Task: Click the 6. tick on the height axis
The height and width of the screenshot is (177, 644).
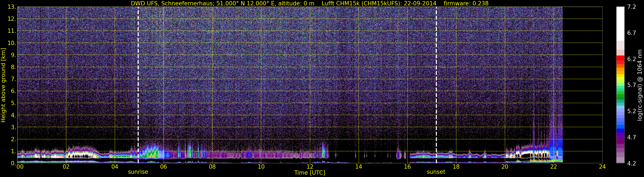Action: coord(13,91)
